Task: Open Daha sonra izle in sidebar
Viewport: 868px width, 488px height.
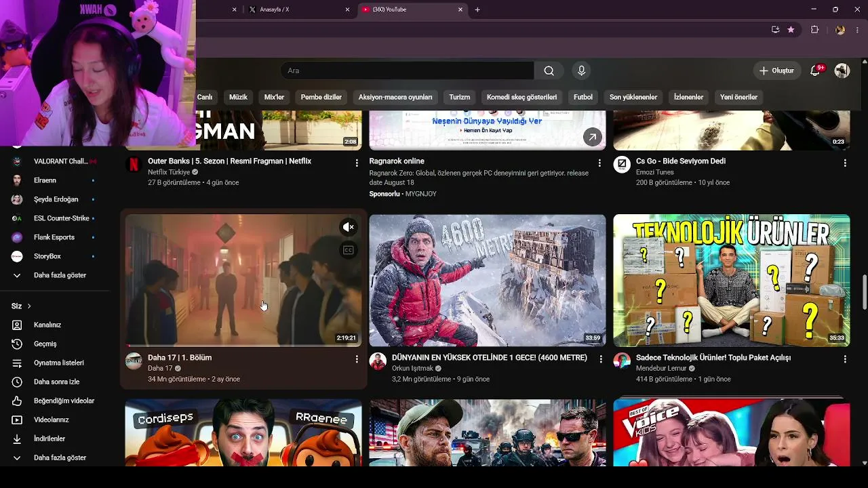Action: 58,382
